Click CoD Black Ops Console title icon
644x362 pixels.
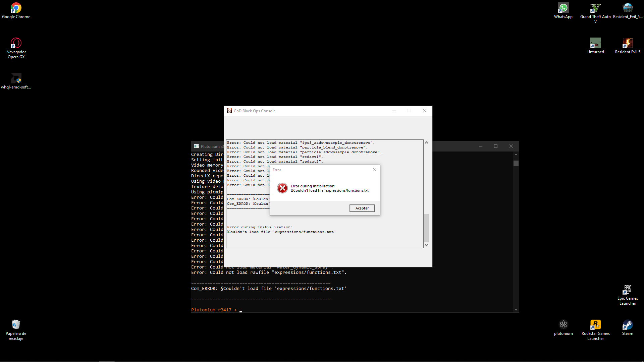(229, 111)
